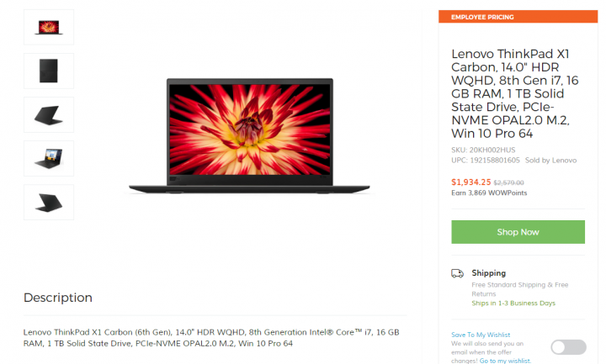Viewport: 606px width, 364px height.
Task: Click the main laptop product image
Action: coord(249,135)
